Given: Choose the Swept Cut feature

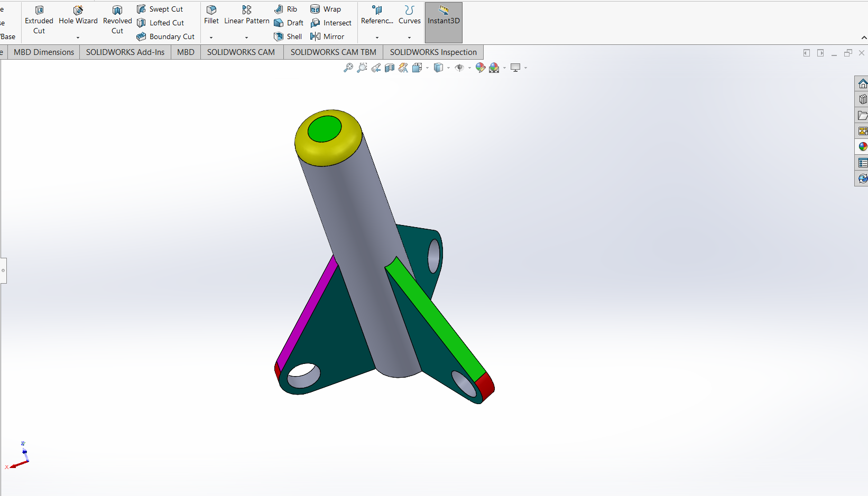Looking at the screenshot, I should pyautogui.click(x=160, y=9).
